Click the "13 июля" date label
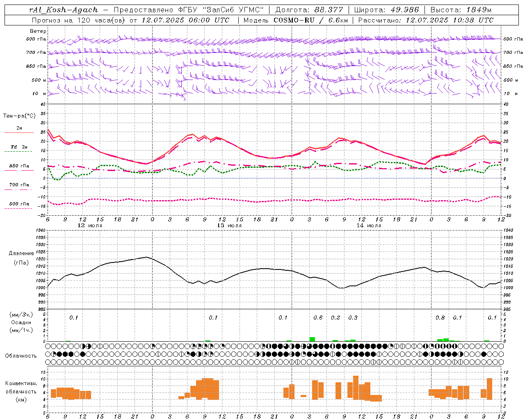Viewport: 525px width, 420px height. coord(229,226)
